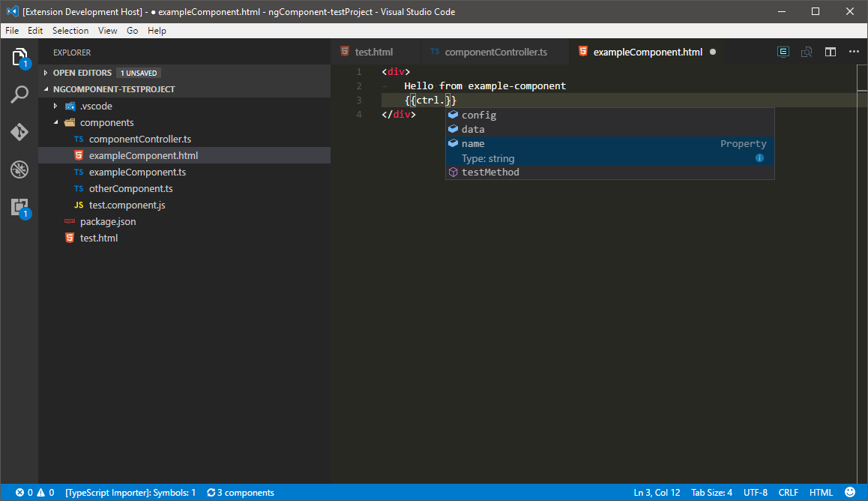This screenshot has width=868, height=501.
Task: Open the Extensions view icon
Action: point(19,208)
